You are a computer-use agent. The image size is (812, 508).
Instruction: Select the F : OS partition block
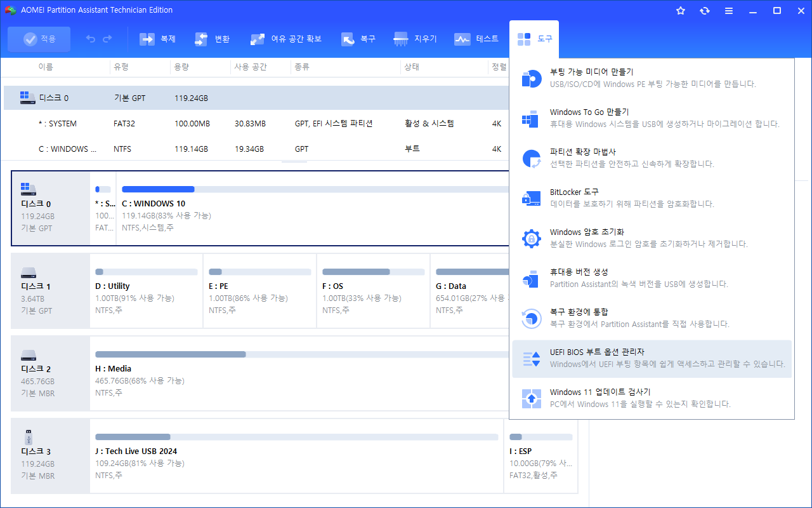[x=373, y=290]
